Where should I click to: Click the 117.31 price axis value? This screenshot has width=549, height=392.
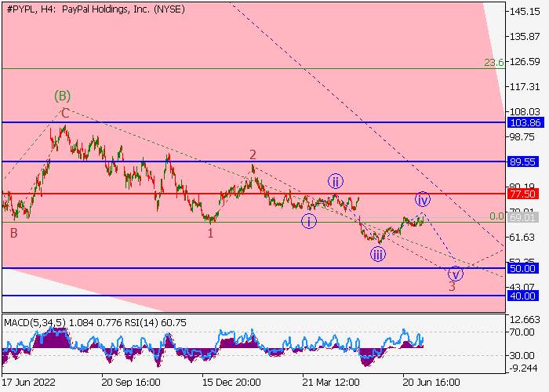tap(525, 86)
